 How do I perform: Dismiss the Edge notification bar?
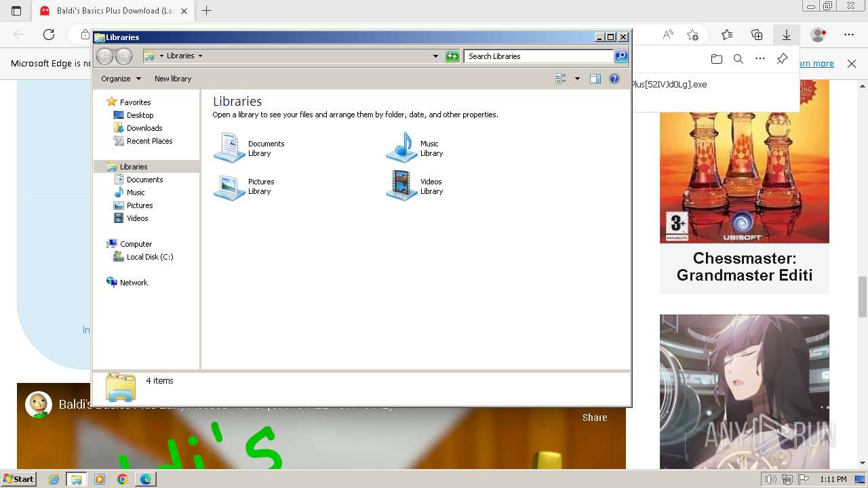pos(852,64)
